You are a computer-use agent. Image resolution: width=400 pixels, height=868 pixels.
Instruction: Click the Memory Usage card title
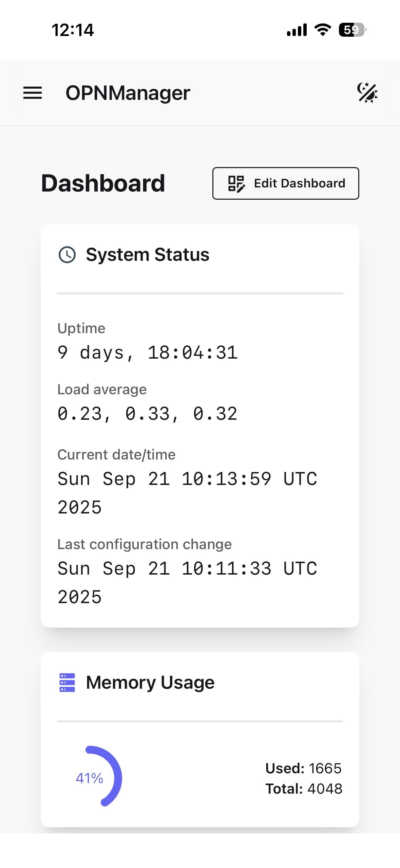(x=150, y=683)
